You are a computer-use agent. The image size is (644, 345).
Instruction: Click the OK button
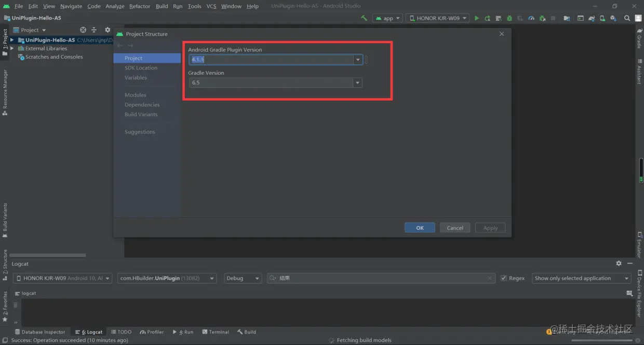pyautogui.click(x=420, y=228)
